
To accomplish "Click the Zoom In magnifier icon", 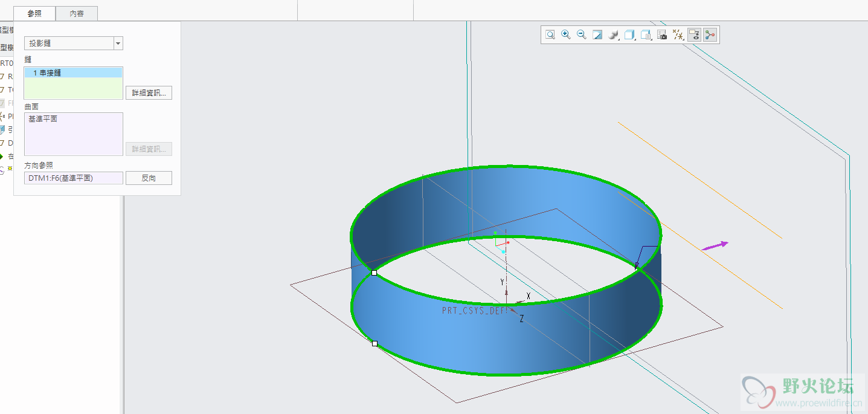I will point(566,35).
